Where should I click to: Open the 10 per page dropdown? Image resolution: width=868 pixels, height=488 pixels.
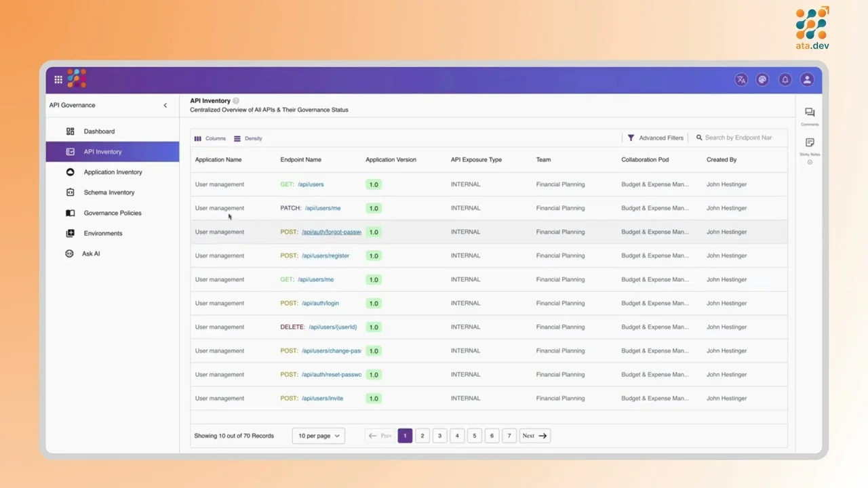317,436
